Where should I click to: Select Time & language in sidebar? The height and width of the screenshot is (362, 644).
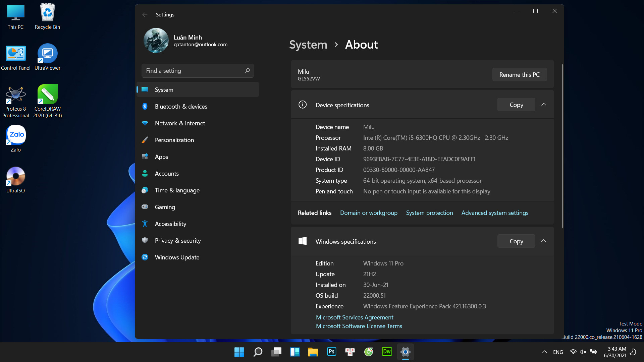pyautogui.click(x=198, y=190)
